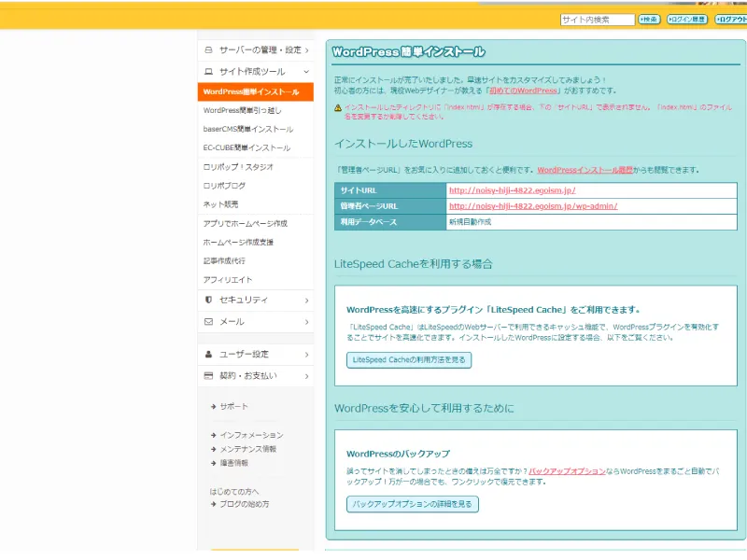
Task: Click the WordPressを安心して利用するために heading
Action: pos(424,409)
